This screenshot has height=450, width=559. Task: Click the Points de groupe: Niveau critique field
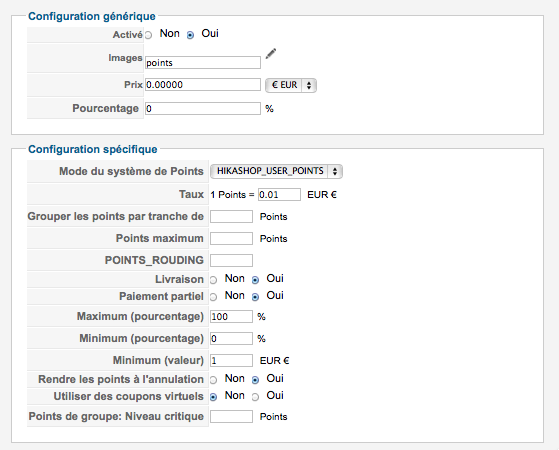tap(231, 416)
